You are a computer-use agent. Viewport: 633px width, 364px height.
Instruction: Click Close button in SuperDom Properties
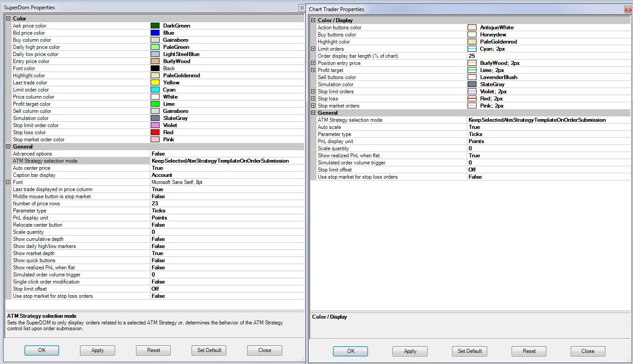point(264,350)
